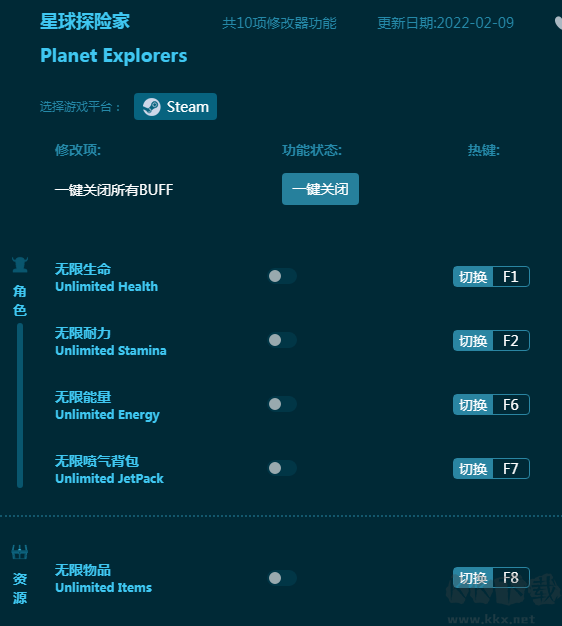Enable the Unlimited JetPack toggle

[282, 468]
